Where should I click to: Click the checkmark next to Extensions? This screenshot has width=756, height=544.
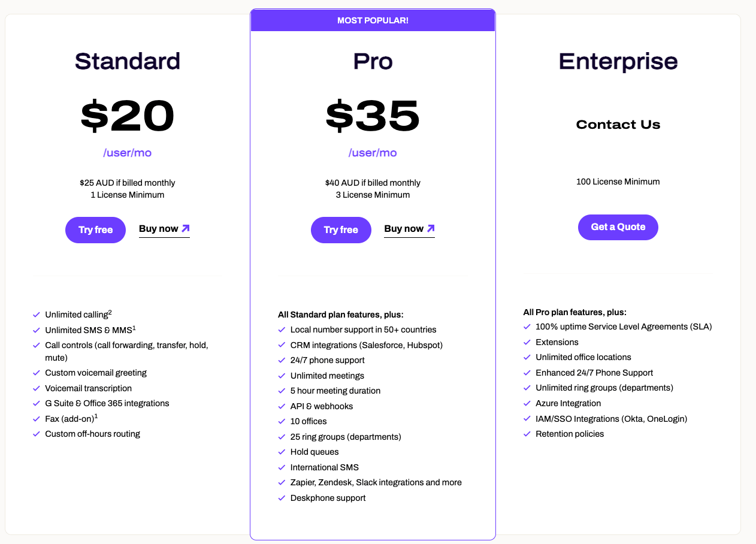(x=528, y=341)
